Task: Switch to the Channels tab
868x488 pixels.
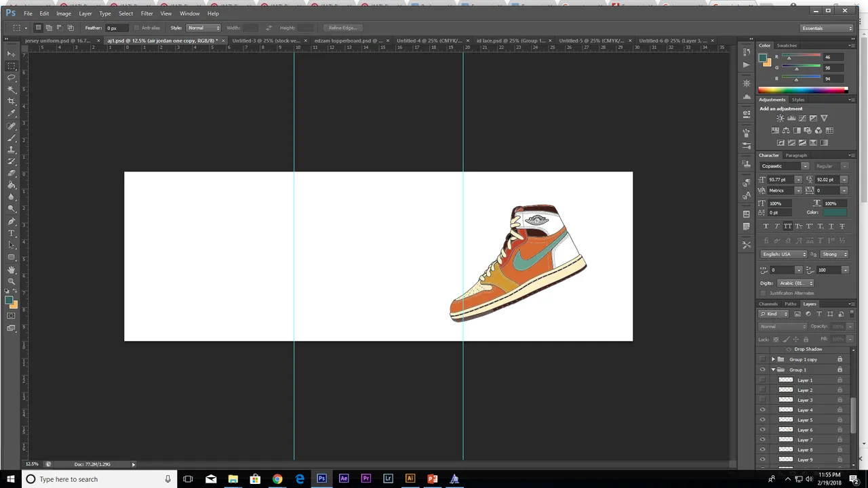Action: pos(768,304)
